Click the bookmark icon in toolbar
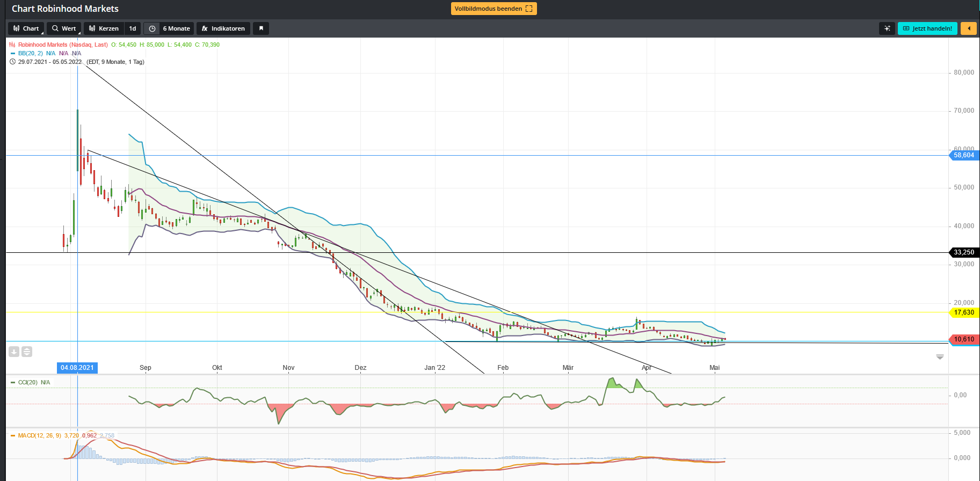The width and height of the screenshot is (980, 481). 261,28
